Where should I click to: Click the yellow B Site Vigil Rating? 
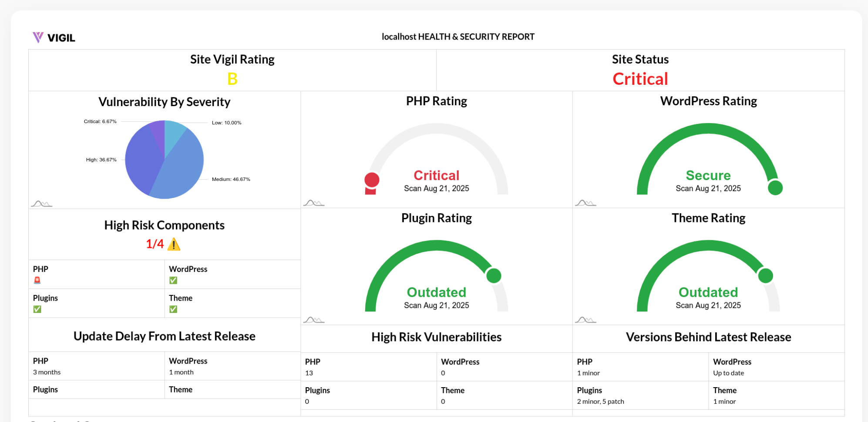pos(232,79)
